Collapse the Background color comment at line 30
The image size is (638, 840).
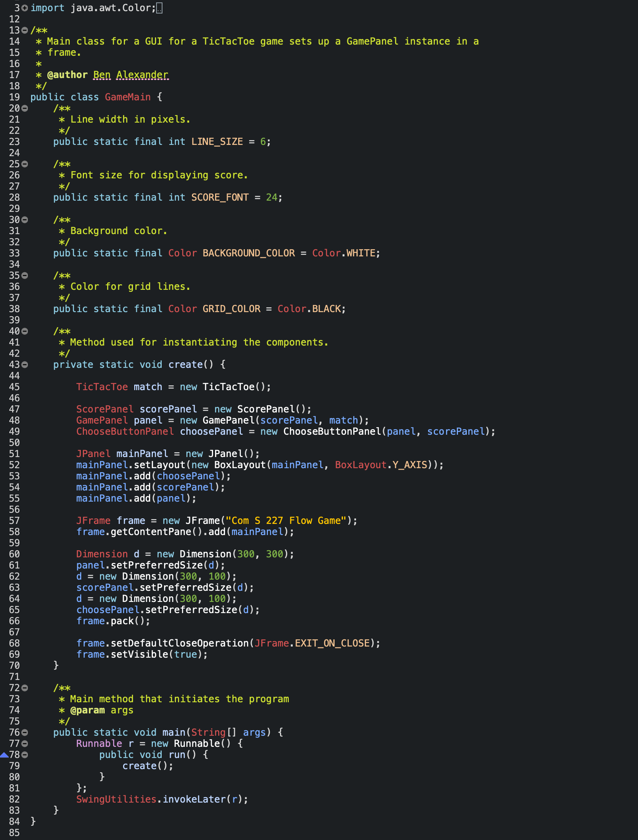click(25, 220)
